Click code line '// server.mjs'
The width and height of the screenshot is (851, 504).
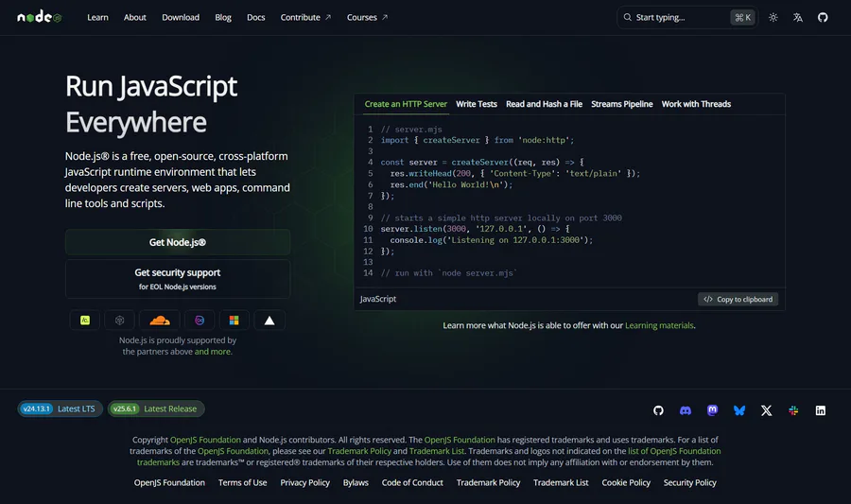pos(411,130)
